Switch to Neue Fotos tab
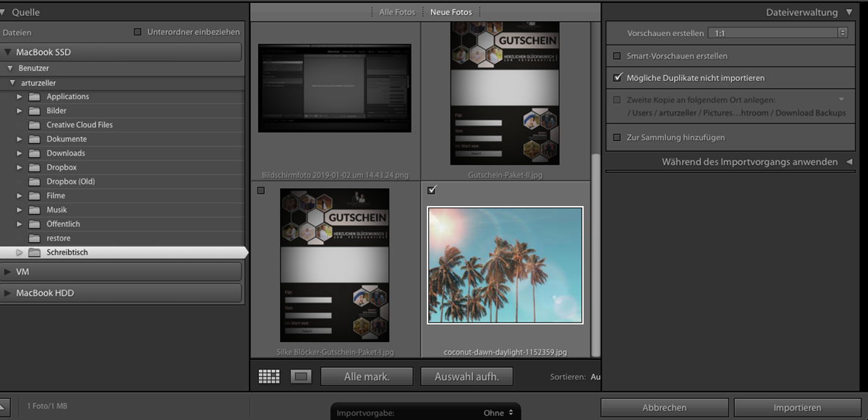The image size is (868, 420). (451, 12)
